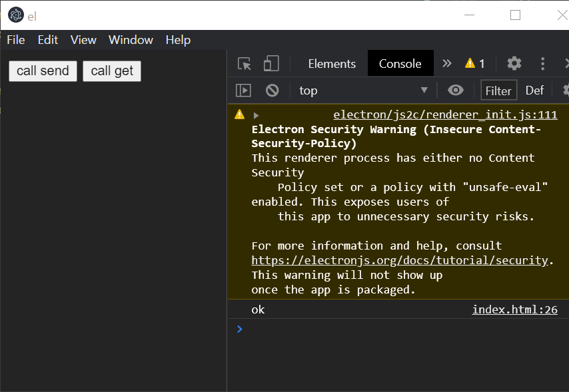Expand the security warning message triangle
The image size is (569, 392).
coord(256,116)
